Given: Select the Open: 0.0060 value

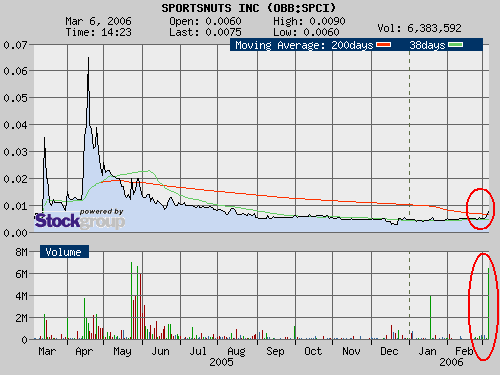Looking at the screenshot, I should point(205,21).
